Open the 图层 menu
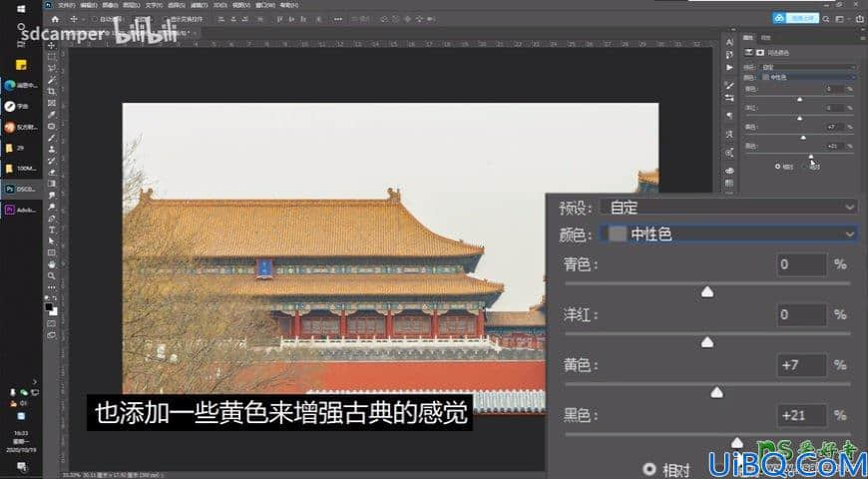The image size is (868, 479). [x=131, y=5]
